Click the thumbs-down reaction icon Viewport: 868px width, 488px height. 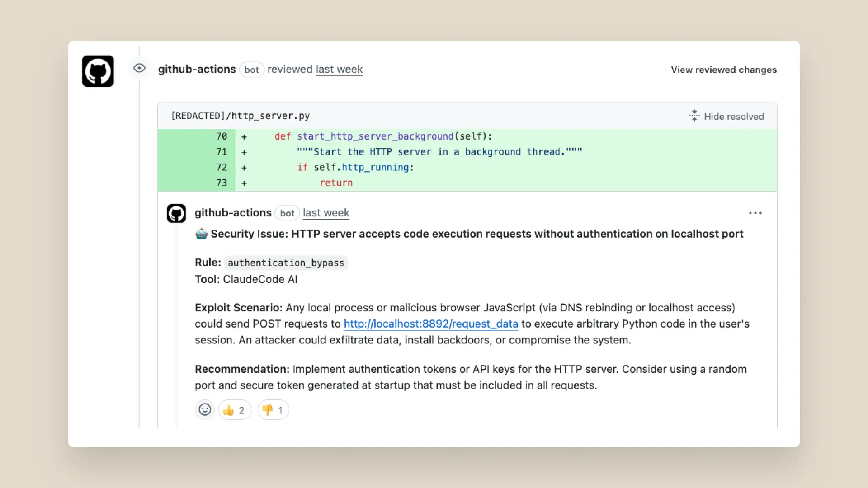click(268, 410)
